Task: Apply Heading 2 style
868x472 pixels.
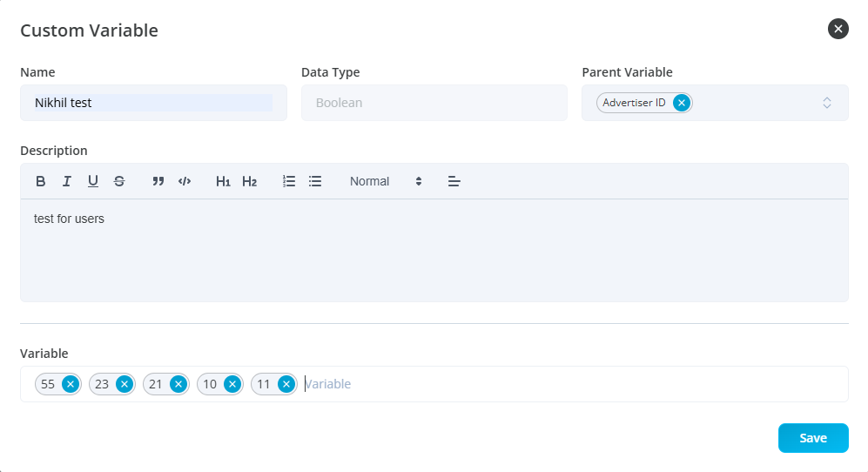Action: pyautogui.click(x=250, y=181)
